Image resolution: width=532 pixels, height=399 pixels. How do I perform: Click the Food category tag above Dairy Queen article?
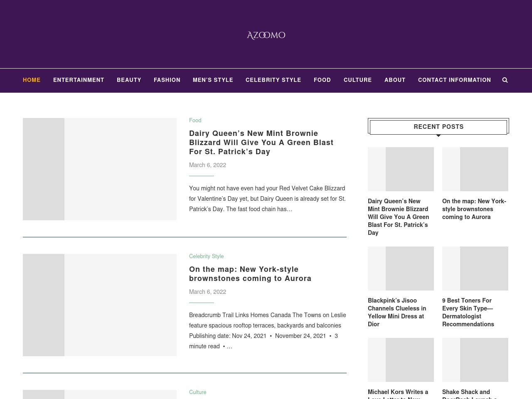coord(195,121)
